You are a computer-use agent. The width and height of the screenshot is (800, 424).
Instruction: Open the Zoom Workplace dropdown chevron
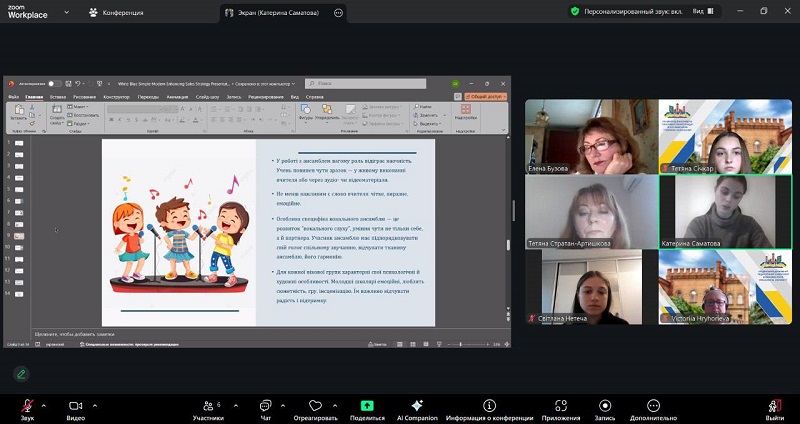tap(65, 13)
